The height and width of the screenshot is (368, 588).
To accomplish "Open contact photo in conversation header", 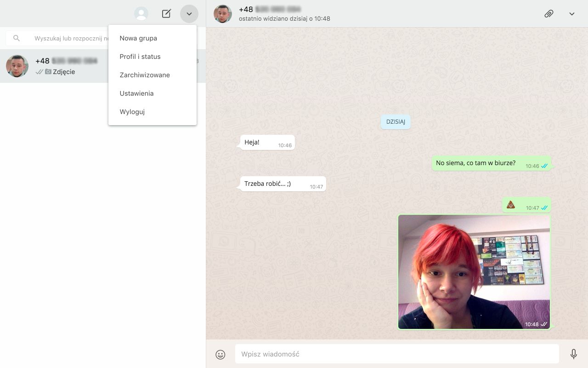I will [223, 14].
